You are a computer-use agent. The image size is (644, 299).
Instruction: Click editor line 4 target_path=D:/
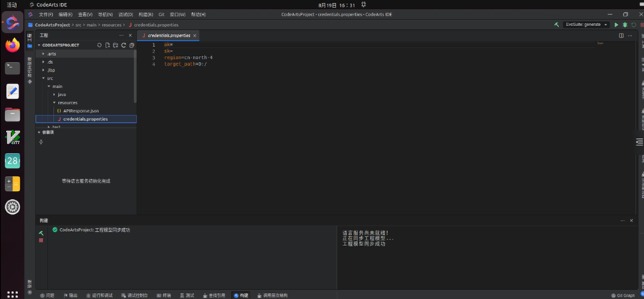tap(185, 64)
